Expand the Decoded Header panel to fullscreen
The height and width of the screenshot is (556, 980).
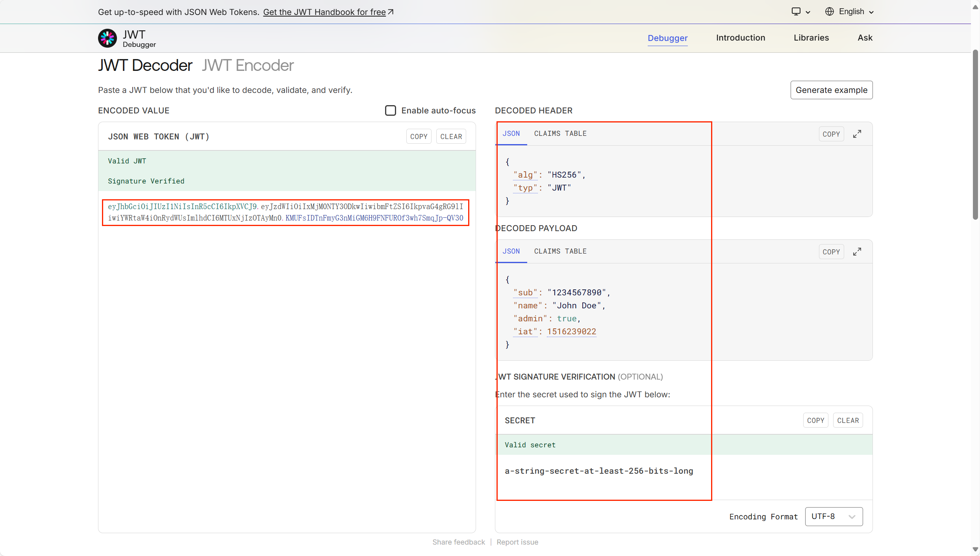tap(857, 134)
